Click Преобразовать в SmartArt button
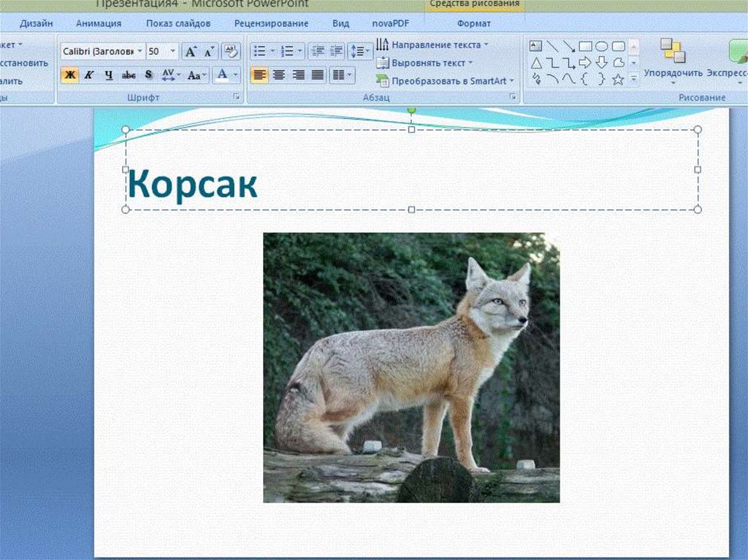This screenshot has width=748, height=560. (x=445, y=81)
